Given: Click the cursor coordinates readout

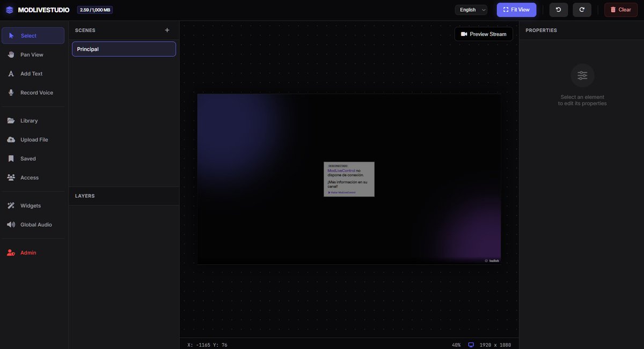Looking at the screenshot, I should (207, 345).
